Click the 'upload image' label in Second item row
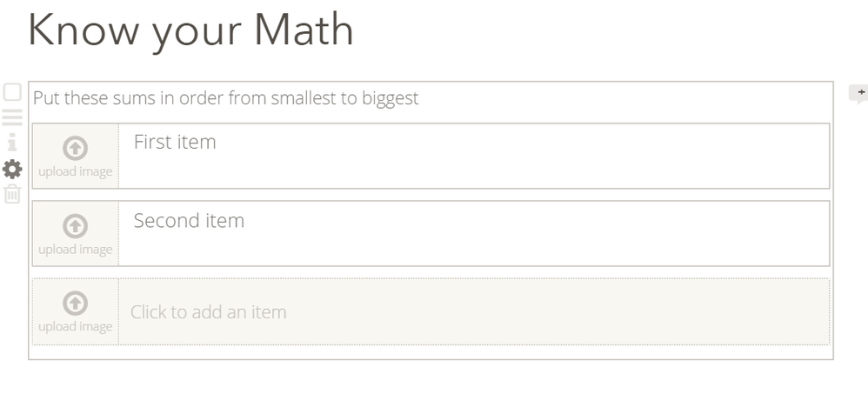868x394 pixels. (x=76, y=250)
